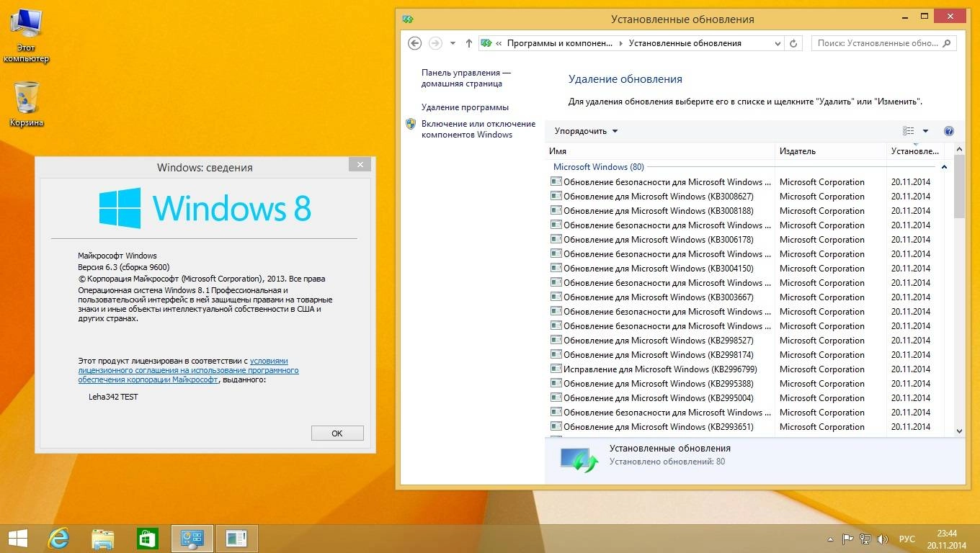Open Удаление программы link
Image resolution: width=980 pixels, height=553 pixels.
click(465, 107)
